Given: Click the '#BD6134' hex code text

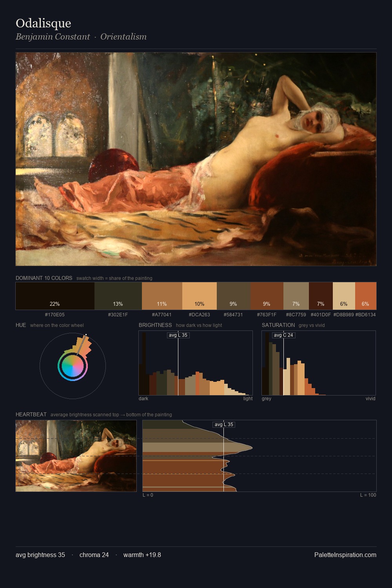Looking at the screenshot, I should 366,314.
